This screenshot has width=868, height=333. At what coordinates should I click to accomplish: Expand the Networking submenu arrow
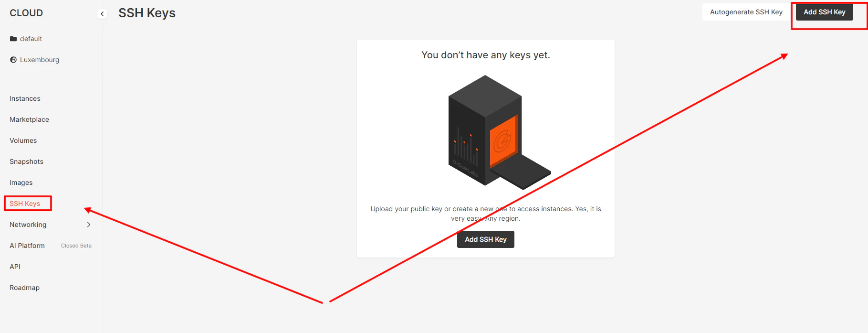coord(89,225)
